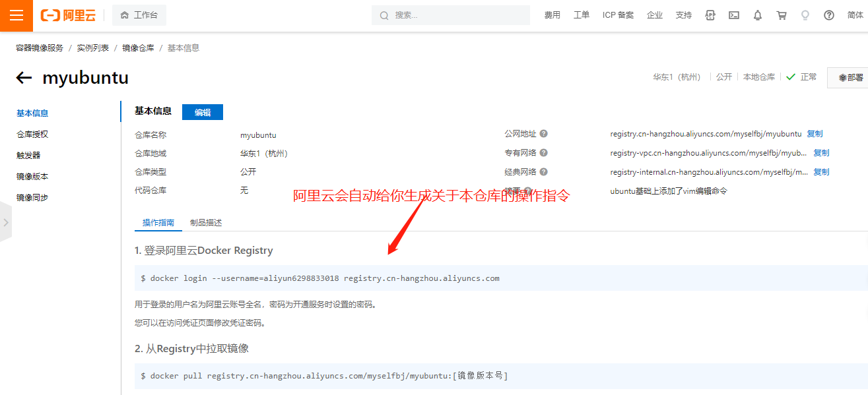Open the shopping cart
Screen dimensions: 868x395
tap(782, 15)
